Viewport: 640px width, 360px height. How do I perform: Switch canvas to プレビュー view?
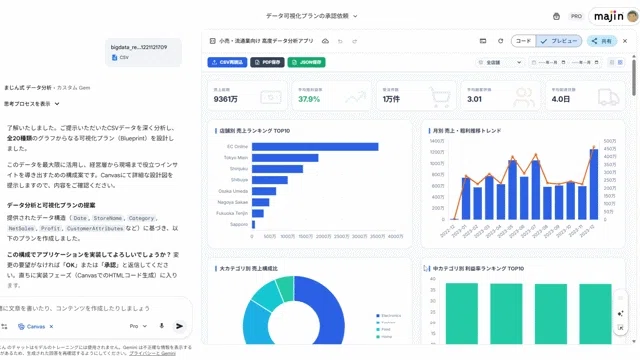(x=559, y=41)
